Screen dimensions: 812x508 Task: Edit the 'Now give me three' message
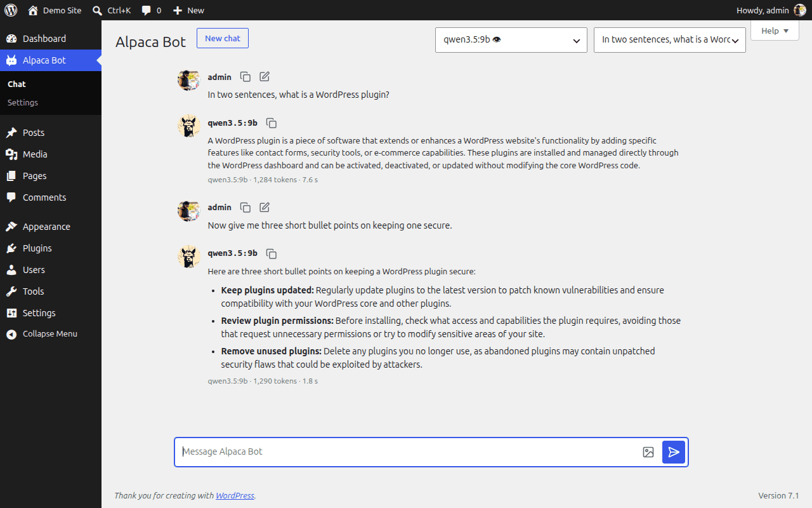(x=265, y=208)
